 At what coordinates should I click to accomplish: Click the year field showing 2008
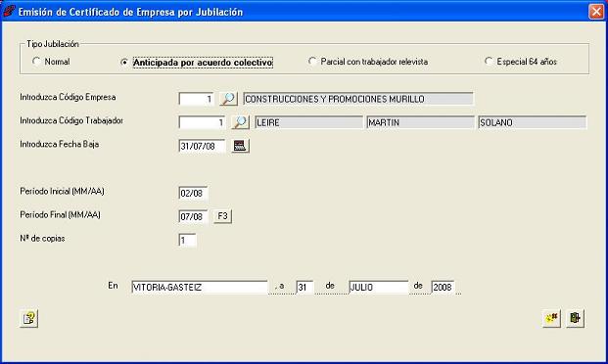443,288
